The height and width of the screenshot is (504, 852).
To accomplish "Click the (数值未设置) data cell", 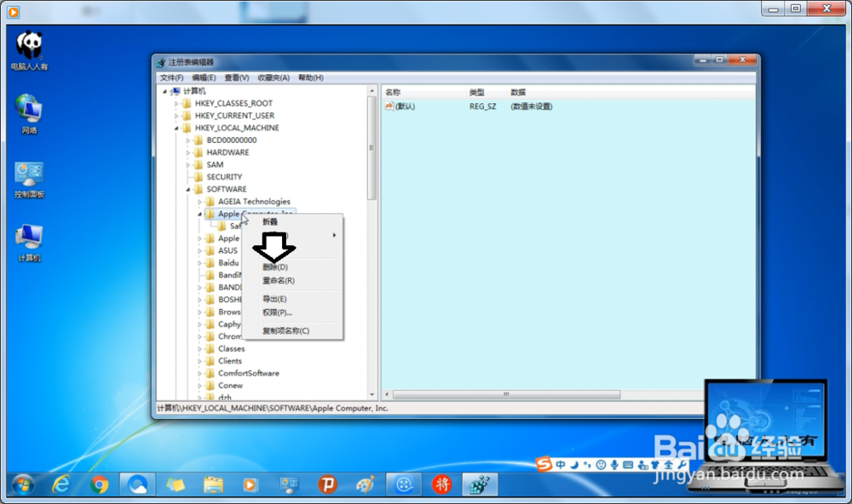I will (531, 106).
